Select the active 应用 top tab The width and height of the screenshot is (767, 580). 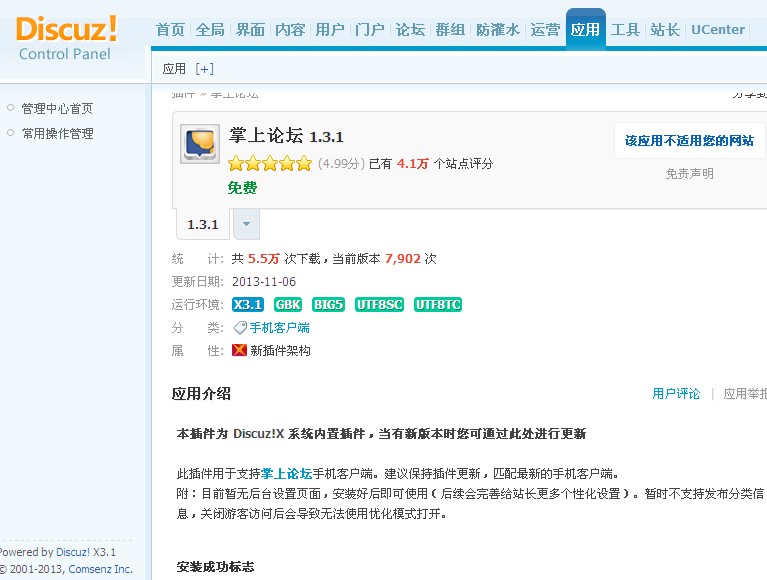(x=586, y=29)
